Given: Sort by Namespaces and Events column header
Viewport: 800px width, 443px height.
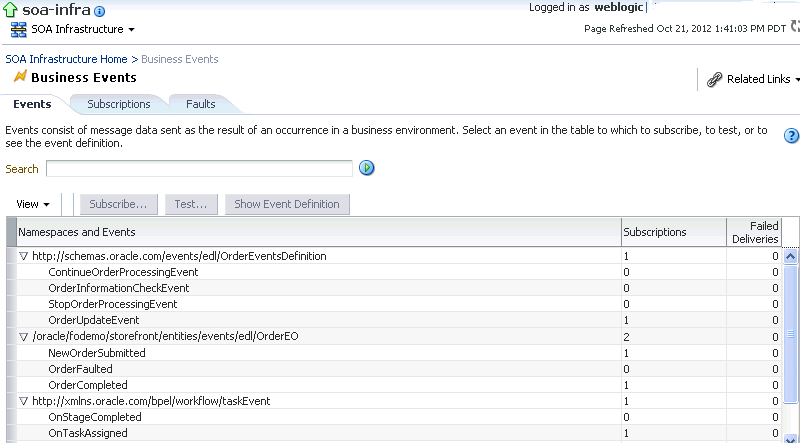Looking at the screenshot, I should (319, 232).
